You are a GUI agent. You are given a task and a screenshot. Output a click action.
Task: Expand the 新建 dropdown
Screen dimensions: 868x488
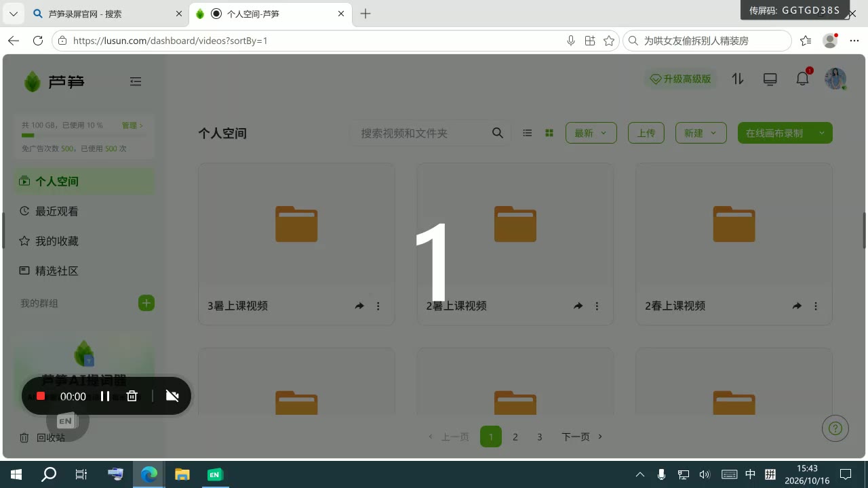pos(701,133)
